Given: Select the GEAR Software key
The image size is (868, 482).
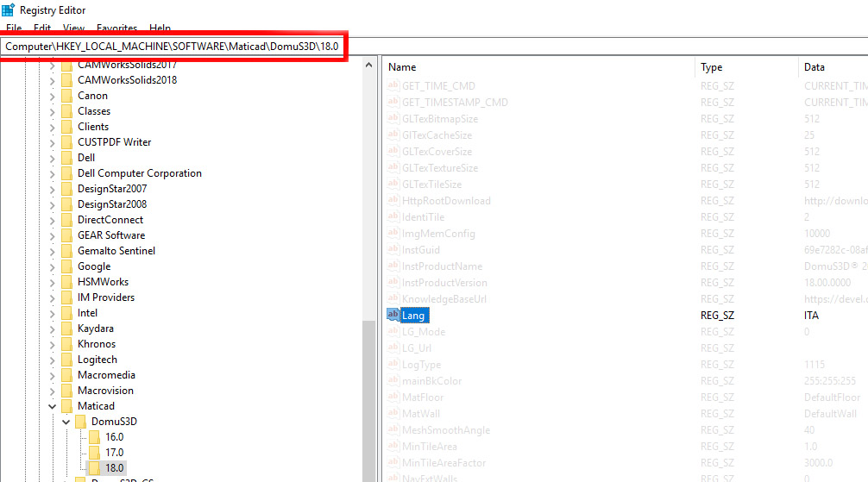Looking at the screenshot, I should 111,235.
